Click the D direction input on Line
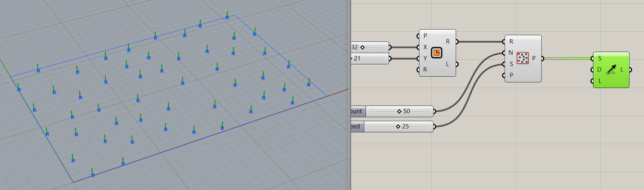The width and height of the screenshot is (644, 190). (599, 70)
